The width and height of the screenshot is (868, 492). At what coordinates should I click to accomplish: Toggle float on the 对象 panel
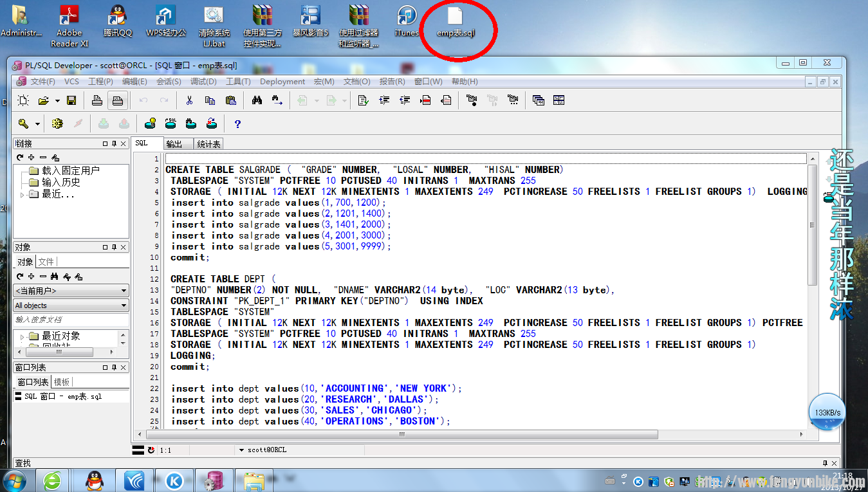[x=105, y=247]
